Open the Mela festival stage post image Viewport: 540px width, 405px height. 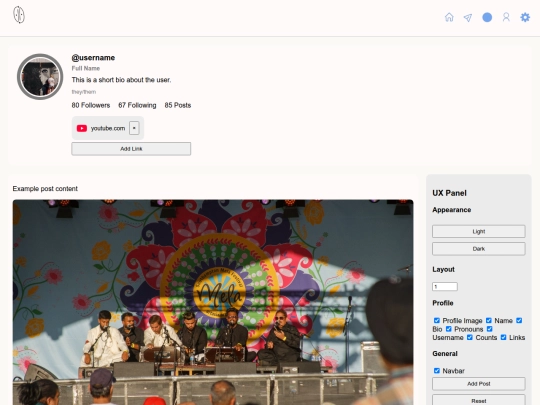point(213,302)
